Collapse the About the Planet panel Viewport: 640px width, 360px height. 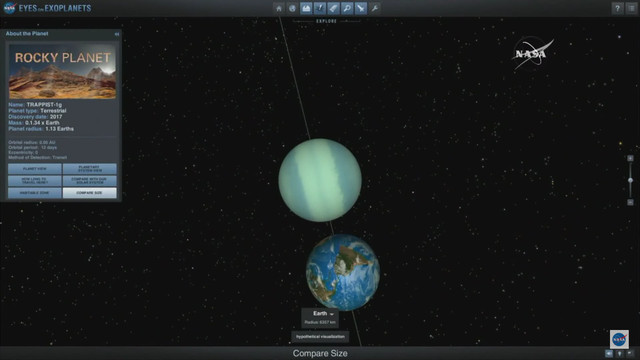tap(117, 34)
